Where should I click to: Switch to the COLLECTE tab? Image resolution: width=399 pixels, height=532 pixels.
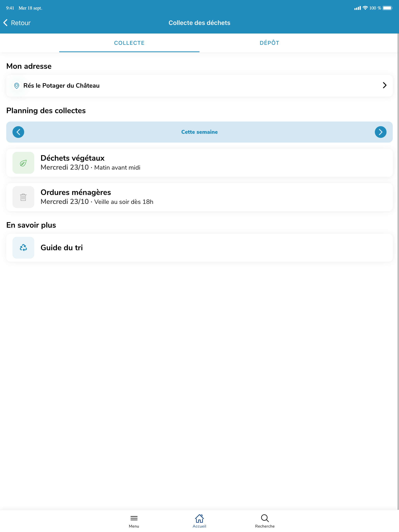point(129,43)
